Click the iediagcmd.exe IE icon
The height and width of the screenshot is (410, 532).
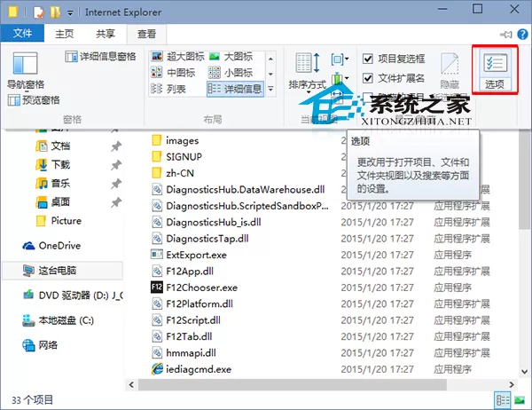pyautogui.click(x=157, y=369)
